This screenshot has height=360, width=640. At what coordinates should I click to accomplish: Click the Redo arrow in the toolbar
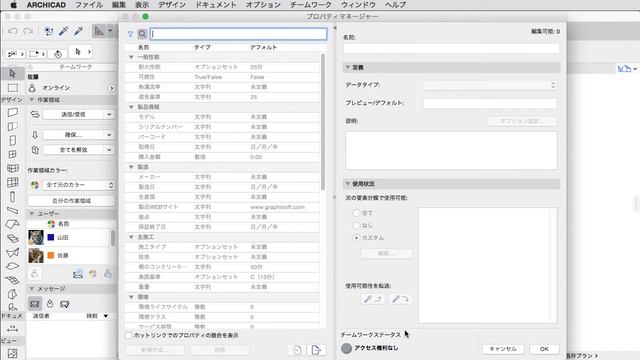[x=28, y=31]
